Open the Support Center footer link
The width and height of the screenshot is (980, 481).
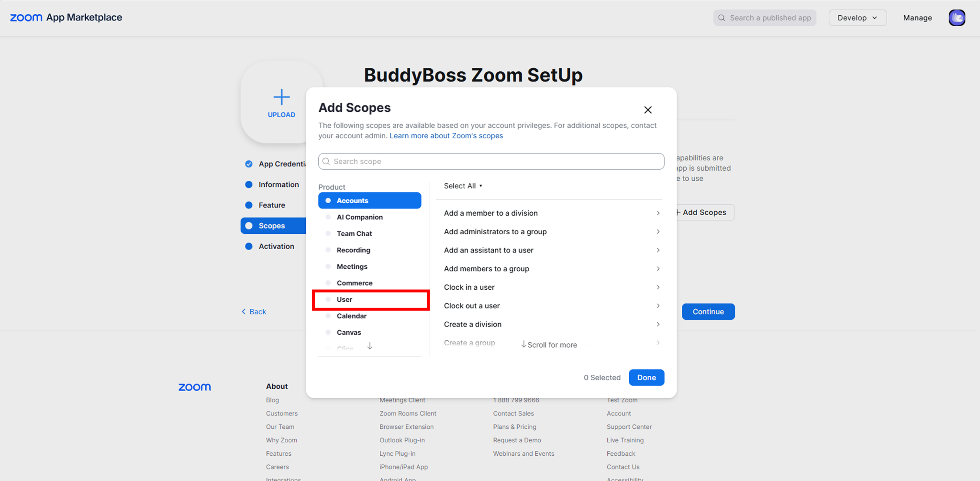pyautogui.click(x=629, y=427)
